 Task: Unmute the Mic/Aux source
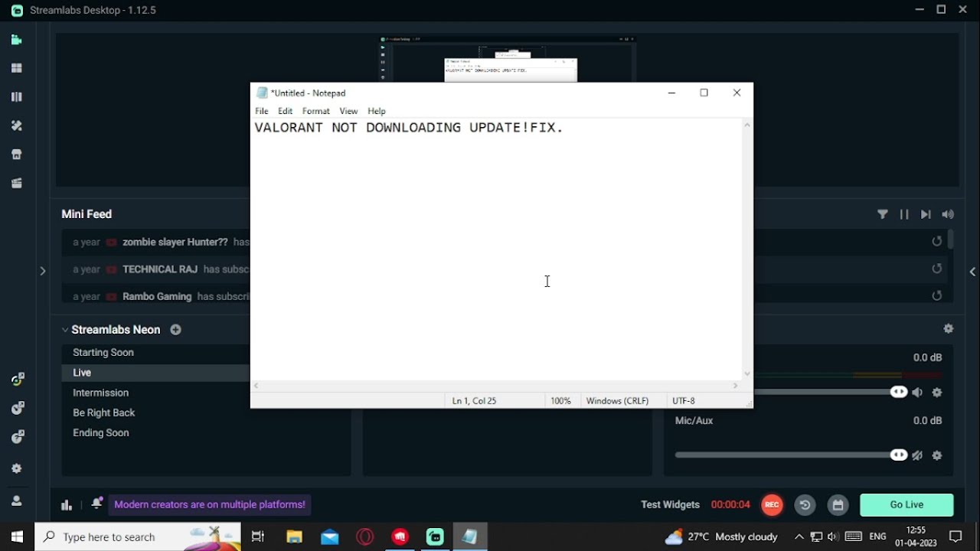917,455
